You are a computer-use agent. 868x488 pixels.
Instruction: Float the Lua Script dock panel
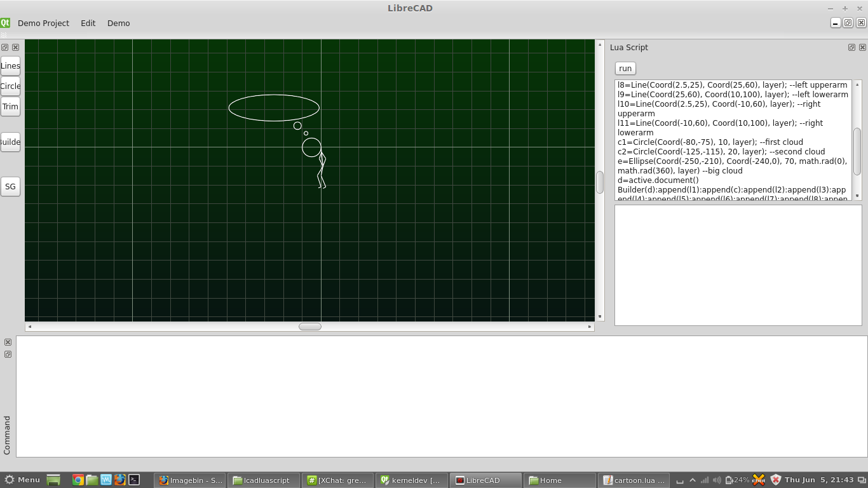tap(851, 47)
